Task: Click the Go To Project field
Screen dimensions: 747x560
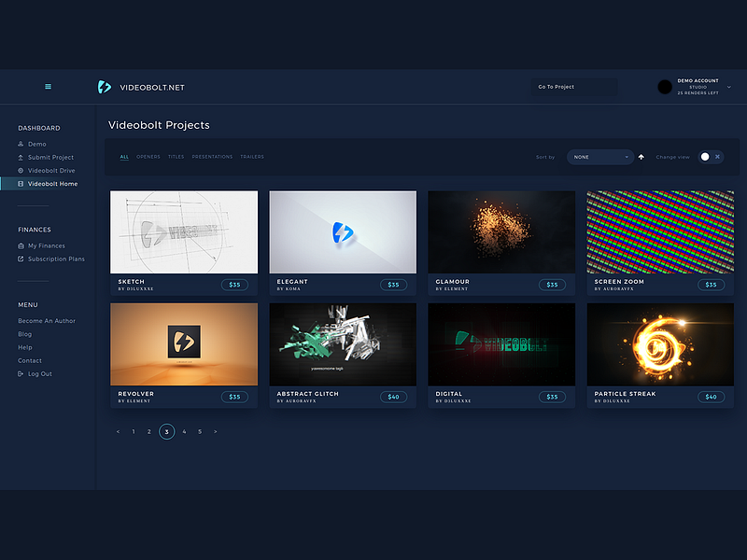Action: pyautogui.click(x=574, y=87)
